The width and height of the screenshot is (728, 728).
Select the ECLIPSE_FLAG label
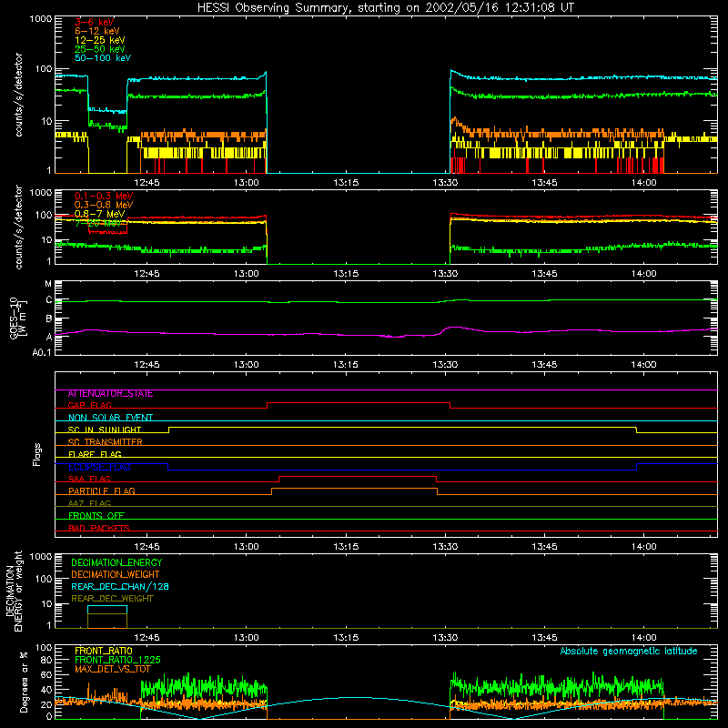(99, 467)
